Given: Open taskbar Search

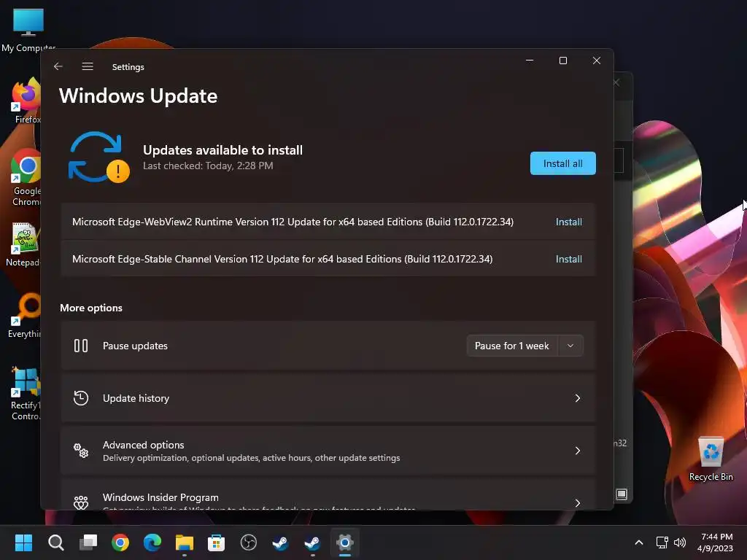Looking at the screenshot, I should (55, 542).
